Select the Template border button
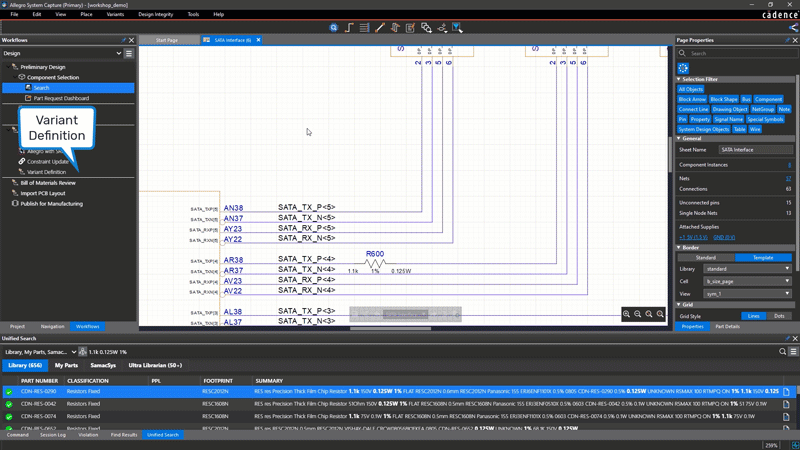800x450 pixels. 763,258
